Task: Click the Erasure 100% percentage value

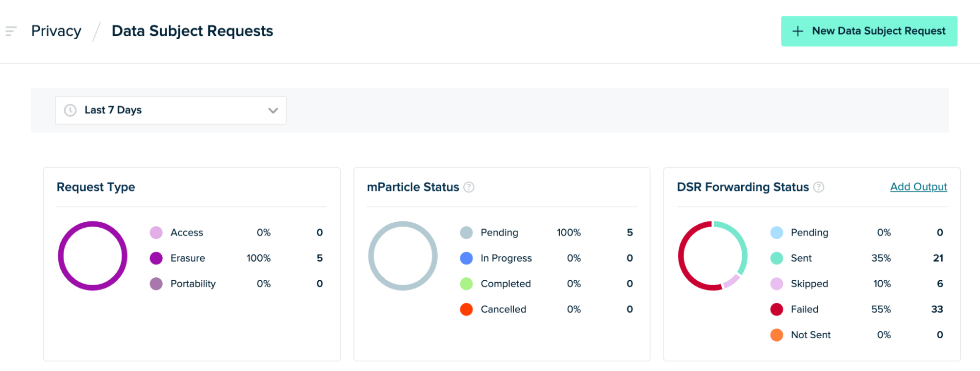Action: 258,258
